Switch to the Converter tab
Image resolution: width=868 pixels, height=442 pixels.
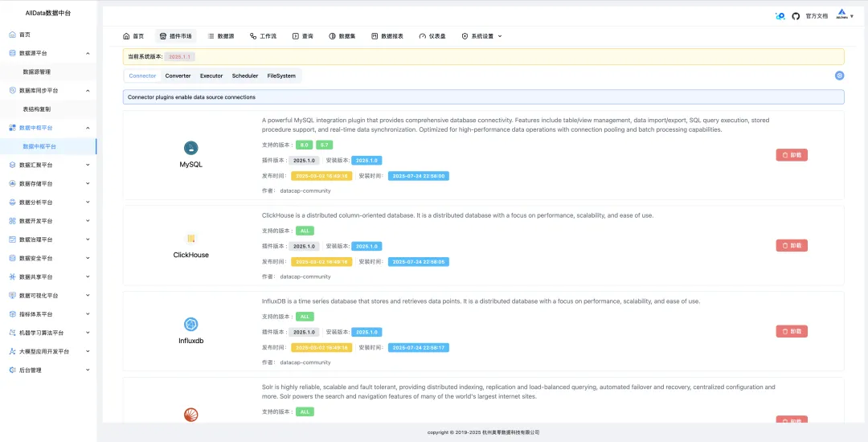pyautogui.click(x=178, y=76)
